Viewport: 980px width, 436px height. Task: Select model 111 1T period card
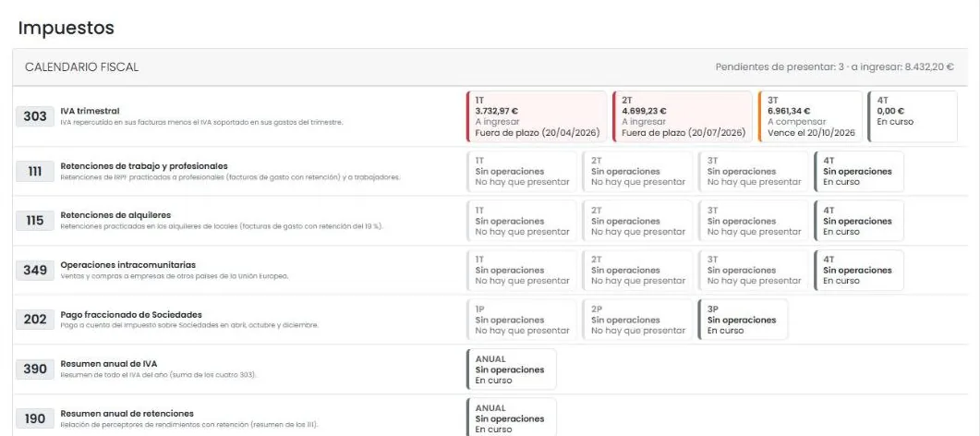(x=522, y=172)
